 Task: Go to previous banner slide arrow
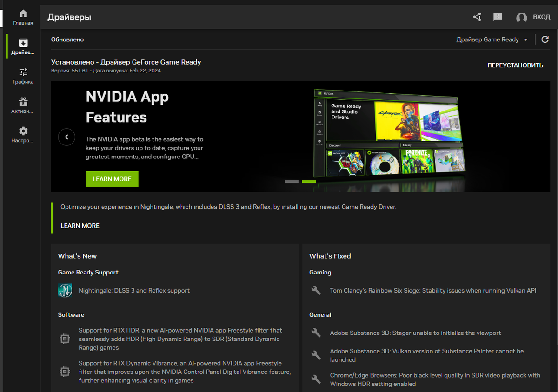coord(66,137)
